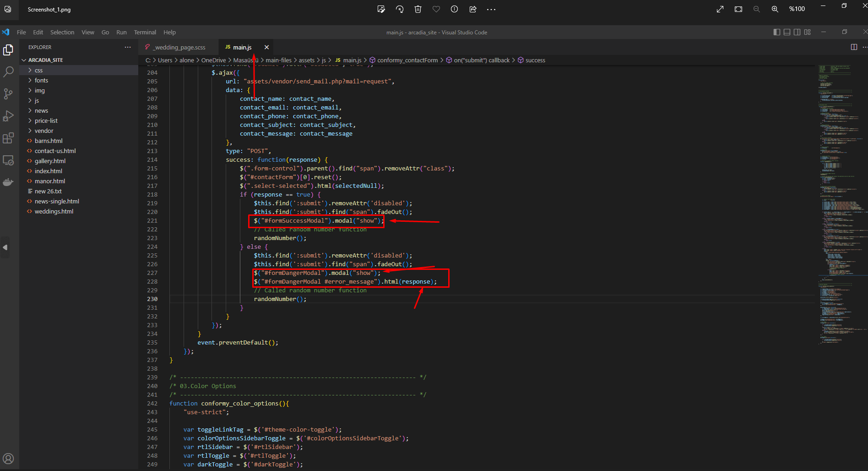Viewport: 868px width, 471px height.
Task: Open weddings.html from explorer
Action: (79, 211)
